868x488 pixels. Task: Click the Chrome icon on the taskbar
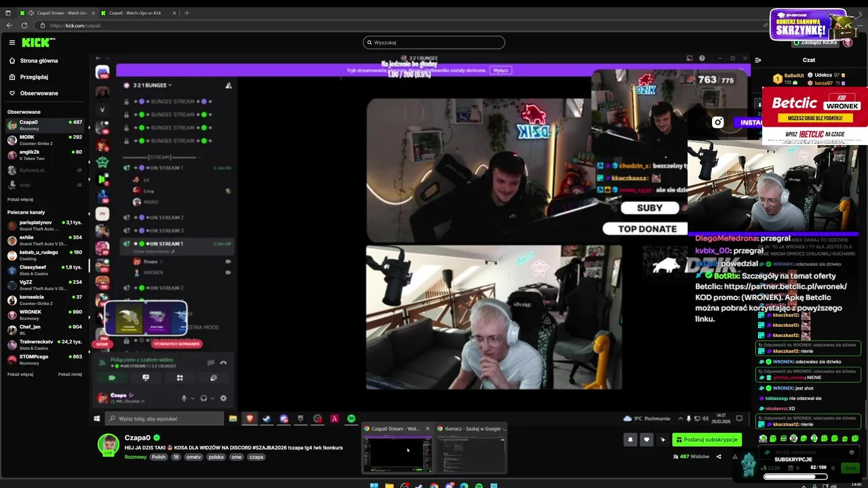tap(434, 485)
